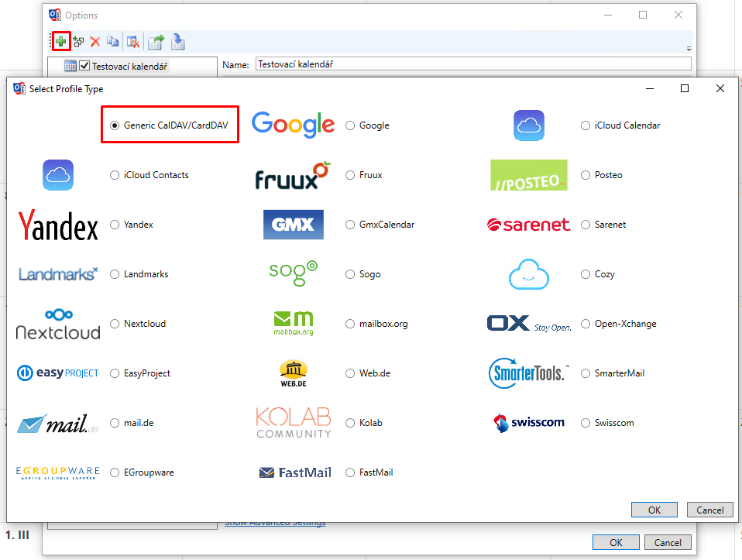Click the Kolab Community logo

[294, 423]
